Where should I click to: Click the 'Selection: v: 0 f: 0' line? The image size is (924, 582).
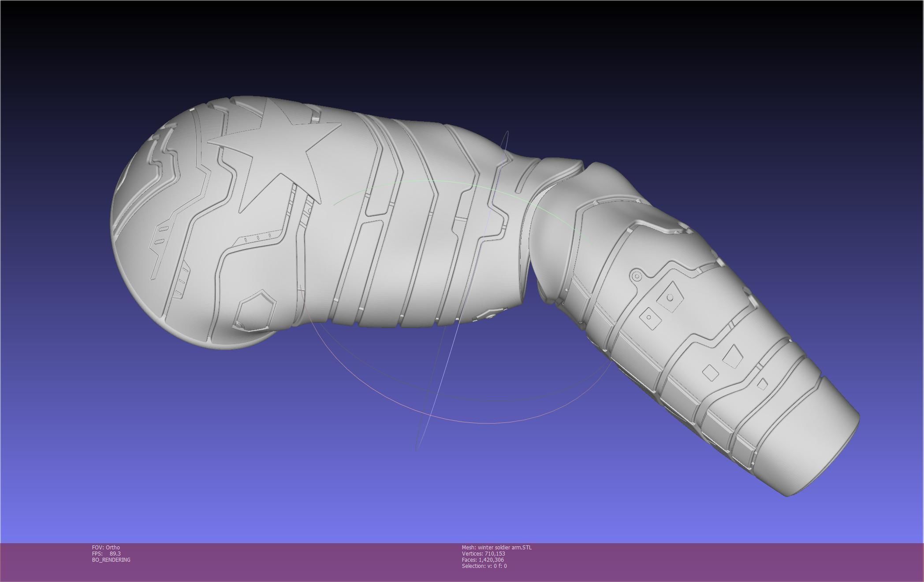[x=484, y=566]
